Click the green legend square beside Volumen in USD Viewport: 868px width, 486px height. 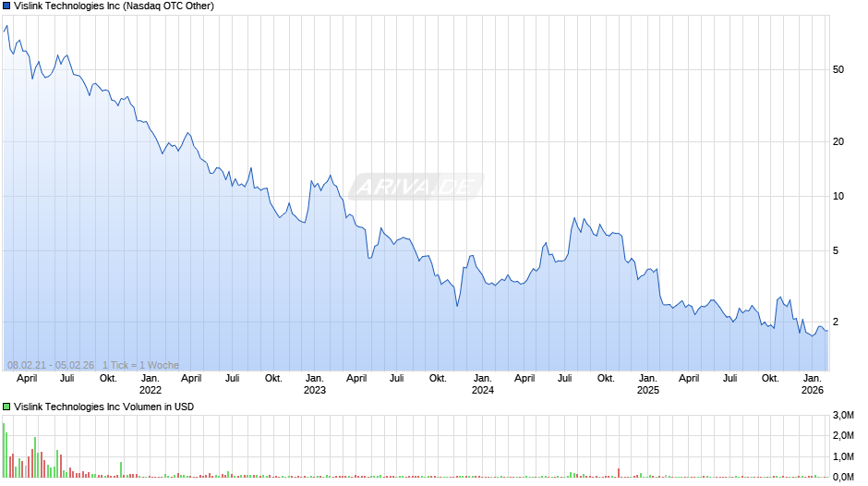coord(6,407)
